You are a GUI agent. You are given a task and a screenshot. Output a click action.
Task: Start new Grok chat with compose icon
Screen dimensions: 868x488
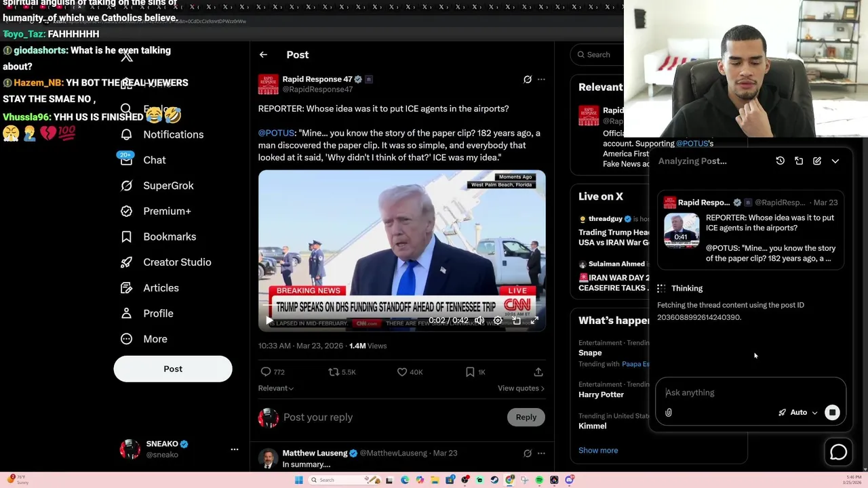coord(817,161)
